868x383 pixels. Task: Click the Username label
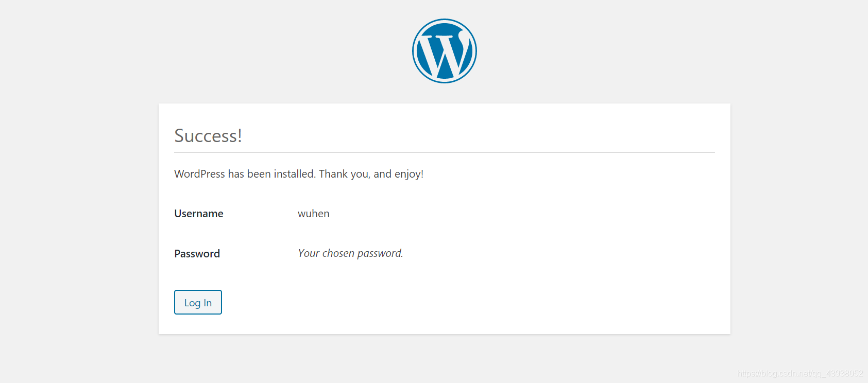click(x=199, y=214)
